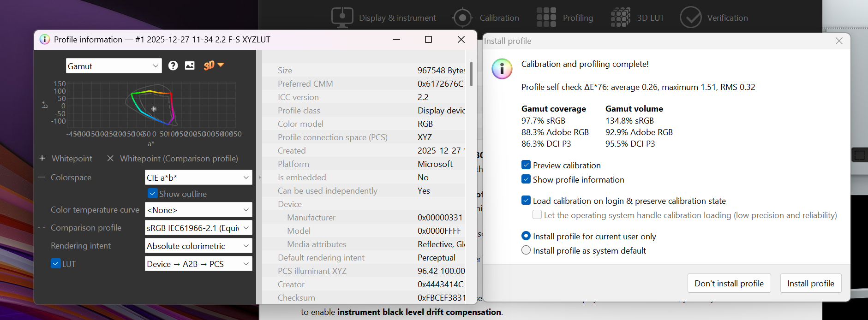The width and height of the screenshot is (868, 320).
Task: Click the gamut diagram plot area
Action: coord(152,106)
